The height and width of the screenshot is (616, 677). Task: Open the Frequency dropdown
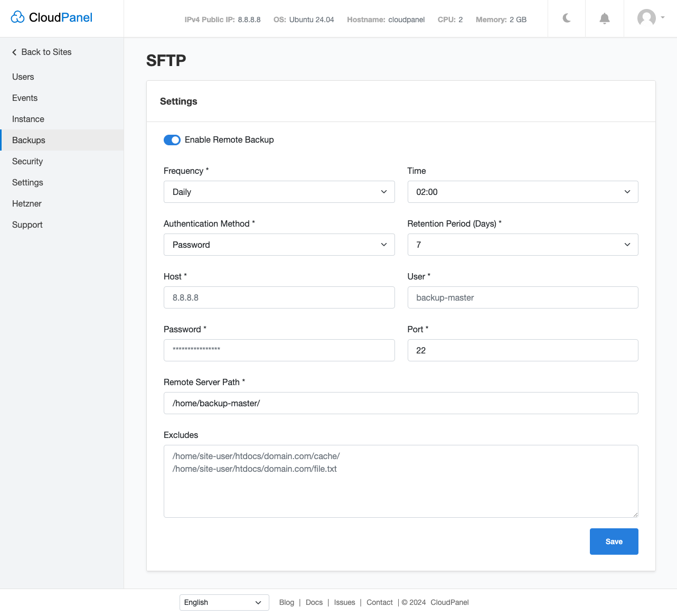pos(279,192)
